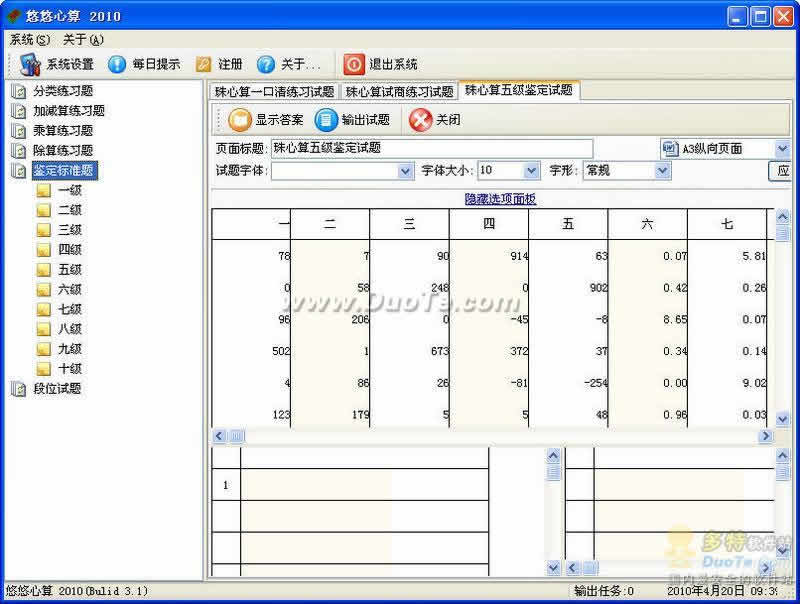
Task: Select the 五 column header
Action: tap(568, 224)
